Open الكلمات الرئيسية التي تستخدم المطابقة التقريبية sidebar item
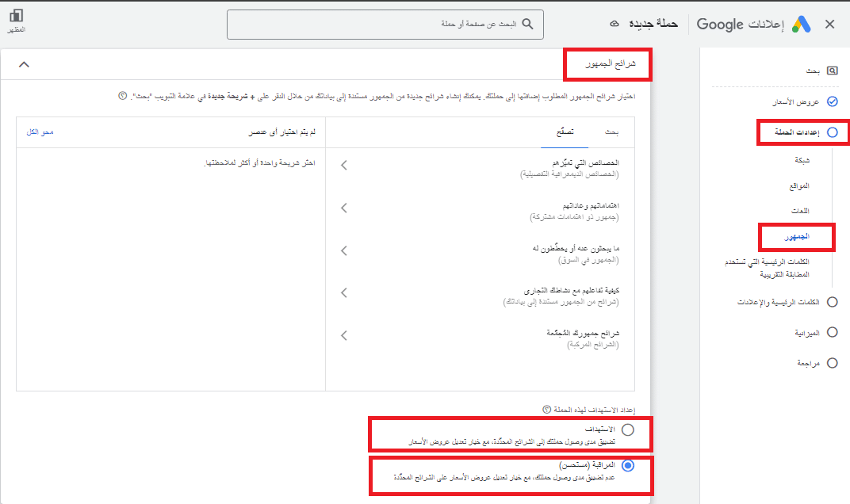 [x=767, y=269]
